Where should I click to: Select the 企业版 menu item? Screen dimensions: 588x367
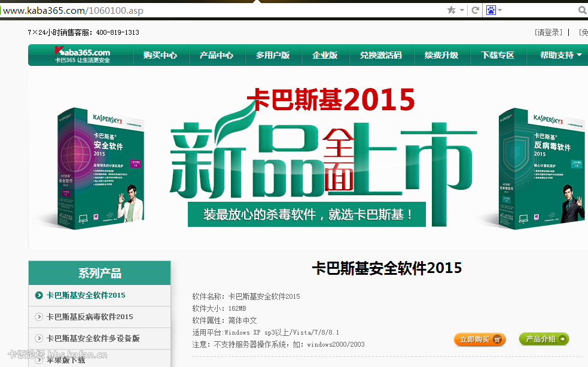(325, 55)
